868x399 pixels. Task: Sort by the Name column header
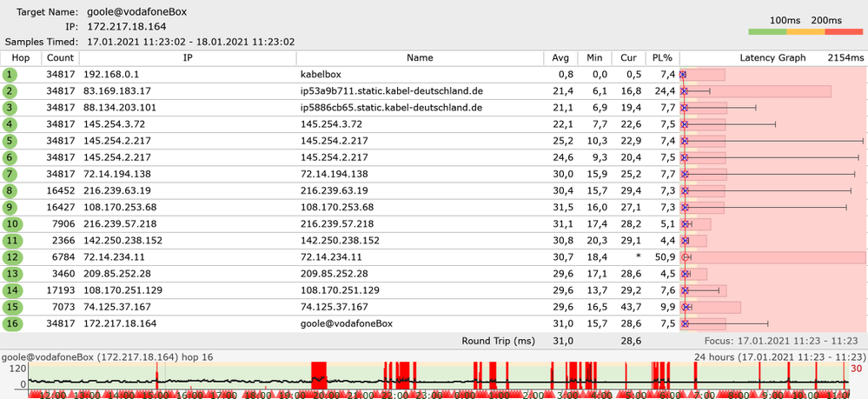tap(420, 57)
